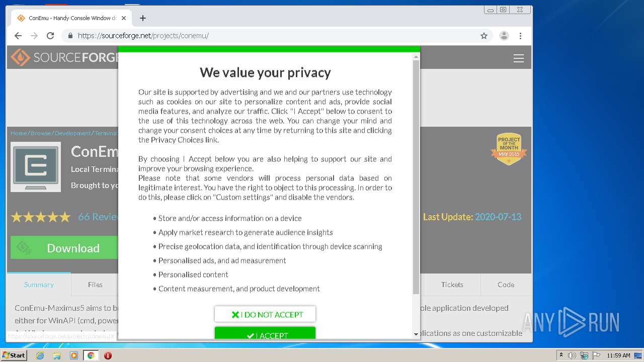This screenshot has height=362, width=644.
Task: Bookmark this page with the star icon
Action: click(484, 36)
